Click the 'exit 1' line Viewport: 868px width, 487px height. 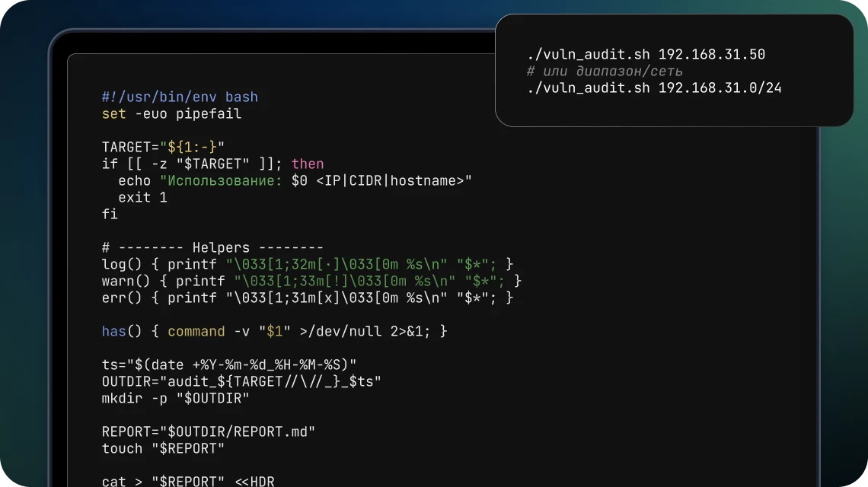pyautogui.click(x=142, y=197)
